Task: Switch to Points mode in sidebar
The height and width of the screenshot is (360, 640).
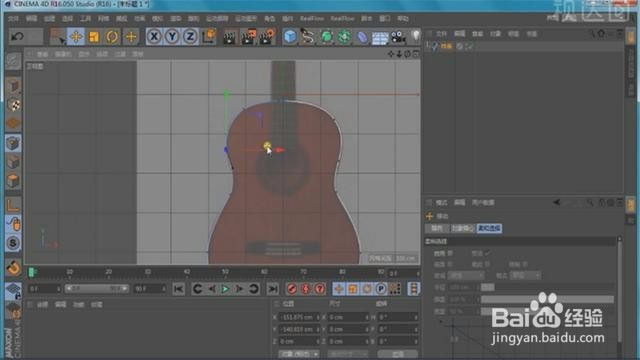Action: [13, 143]
